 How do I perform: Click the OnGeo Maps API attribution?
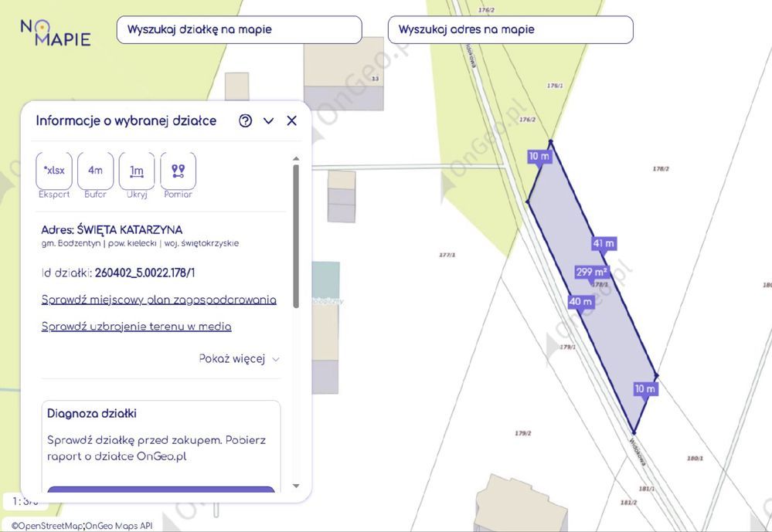119,526
